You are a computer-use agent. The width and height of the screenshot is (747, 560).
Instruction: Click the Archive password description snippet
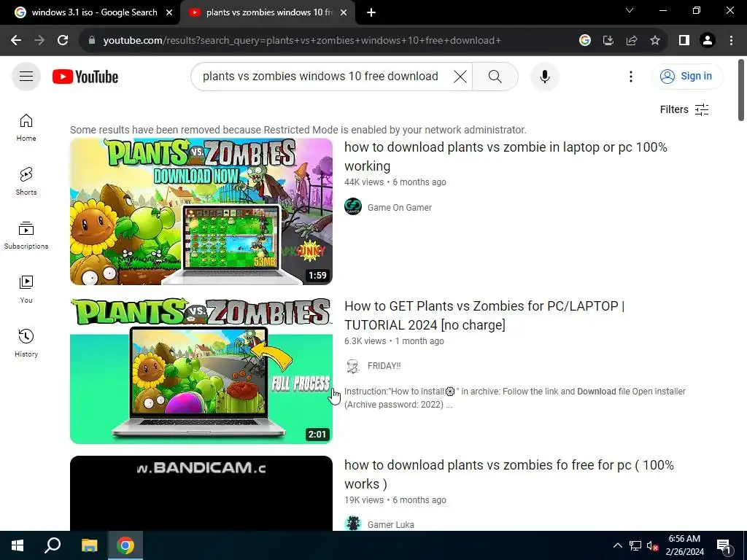click(x=515, y=397)
